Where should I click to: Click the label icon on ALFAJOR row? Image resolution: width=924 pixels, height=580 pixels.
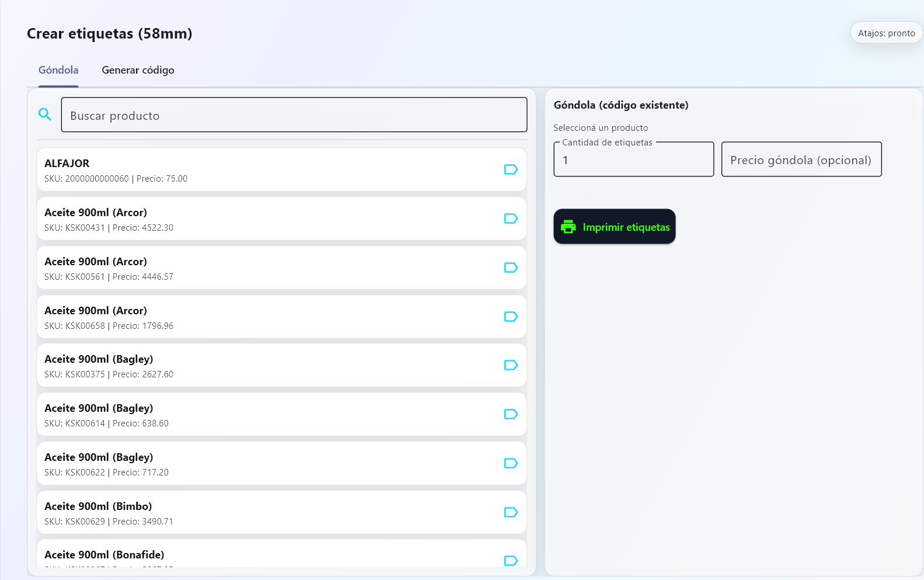coord(511,169)
